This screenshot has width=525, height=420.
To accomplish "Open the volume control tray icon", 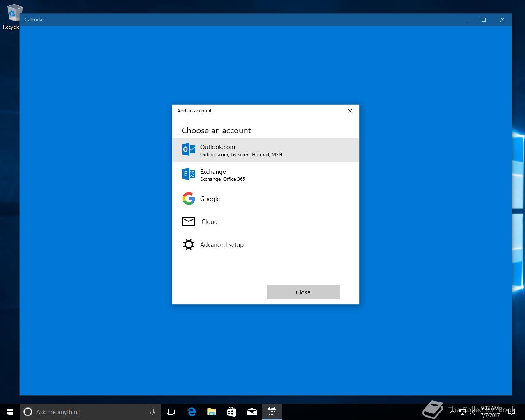I will [x=472, y=412].
